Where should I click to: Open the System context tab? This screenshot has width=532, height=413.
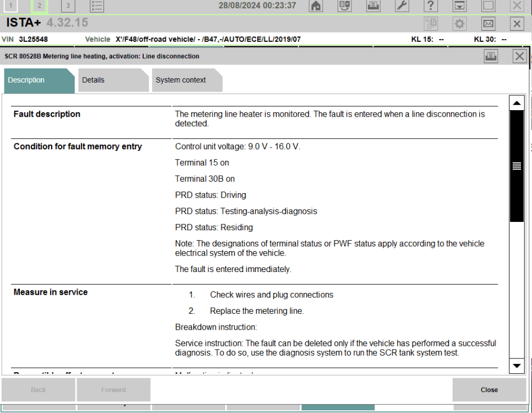(x=187, y=80)
